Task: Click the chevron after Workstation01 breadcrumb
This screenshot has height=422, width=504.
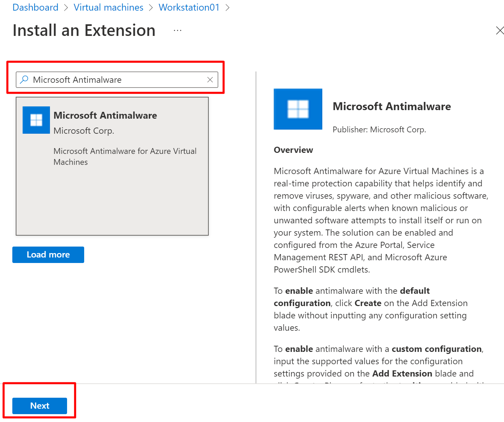Action: [227, 8]
